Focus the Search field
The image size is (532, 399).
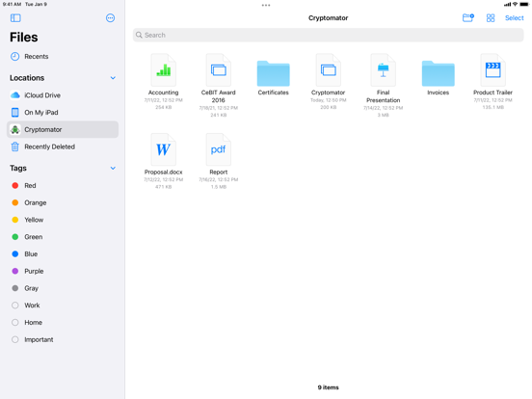[328, 35]
